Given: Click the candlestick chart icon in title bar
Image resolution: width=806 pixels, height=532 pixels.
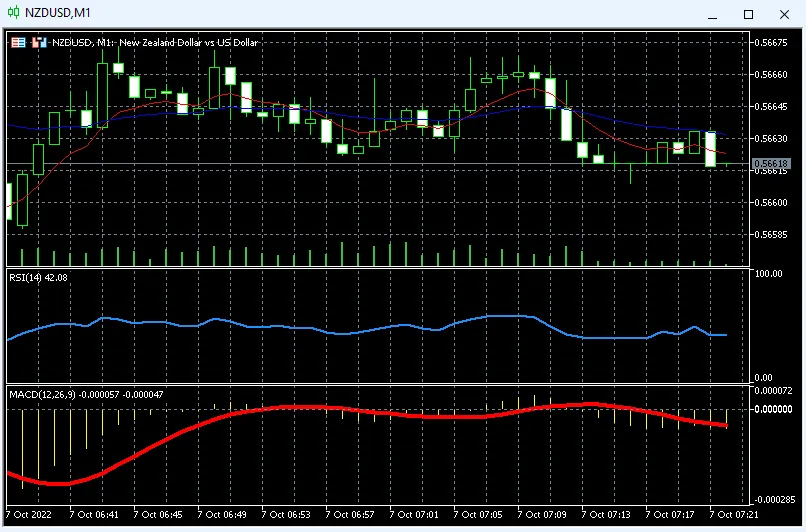Looking at the screenshot, I should pyautogui.click(x=13, y=12).
